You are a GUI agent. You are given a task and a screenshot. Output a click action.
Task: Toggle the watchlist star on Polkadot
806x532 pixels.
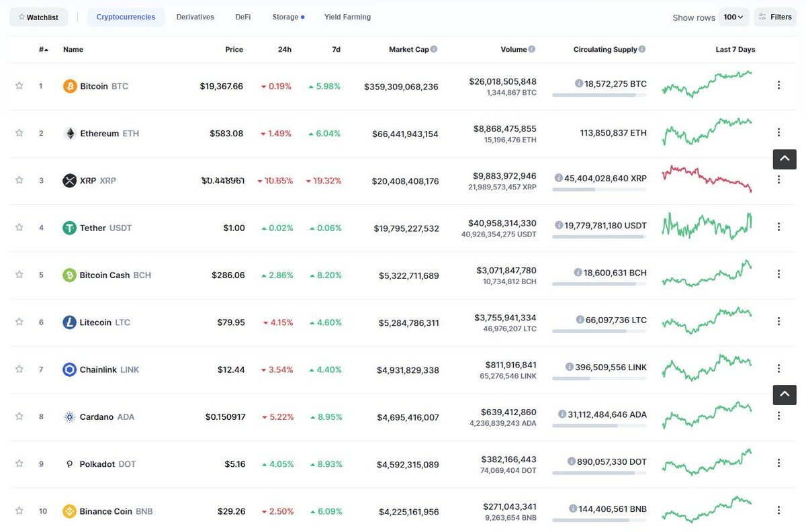click(19, 463)
